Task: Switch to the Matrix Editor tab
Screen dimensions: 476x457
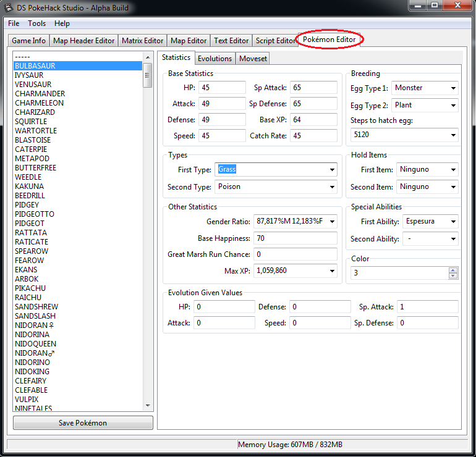Action: click(142, 41)
